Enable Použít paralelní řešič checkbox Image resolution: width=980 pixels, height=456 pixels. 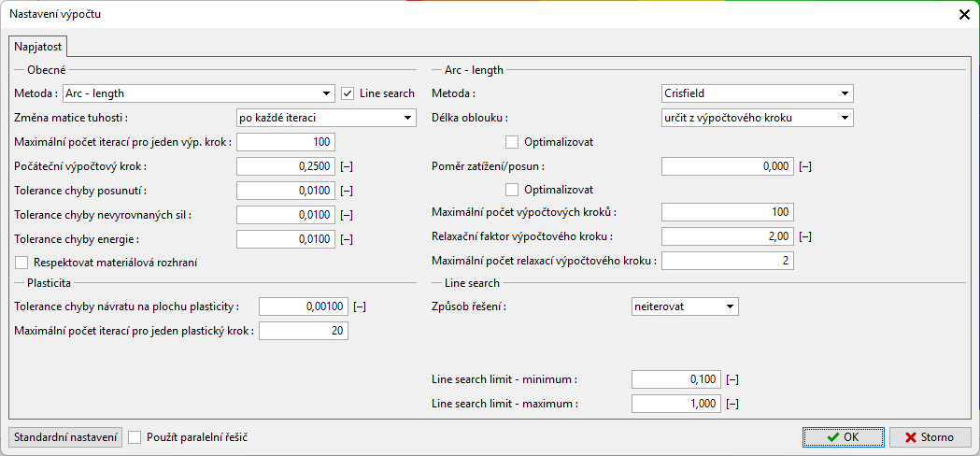pos(135,437)
